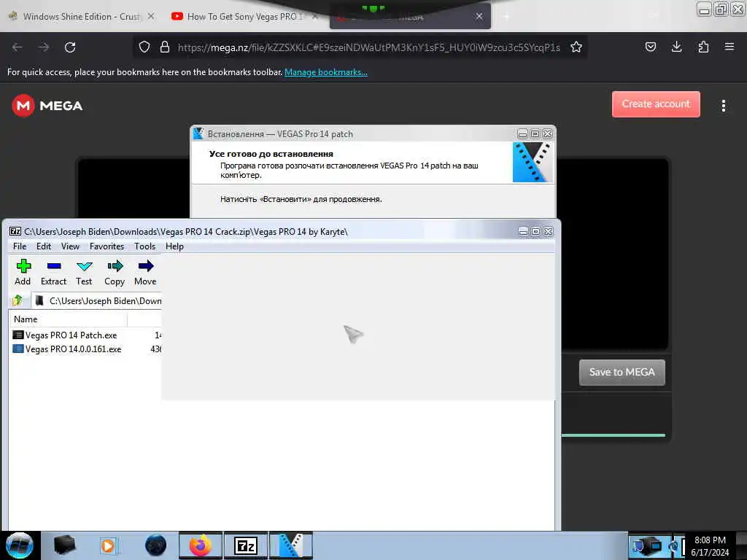Click the mega.nz URL address bar
Image resolution: width=747 pixels, height=560 pixels.
[x=368, y=47]
